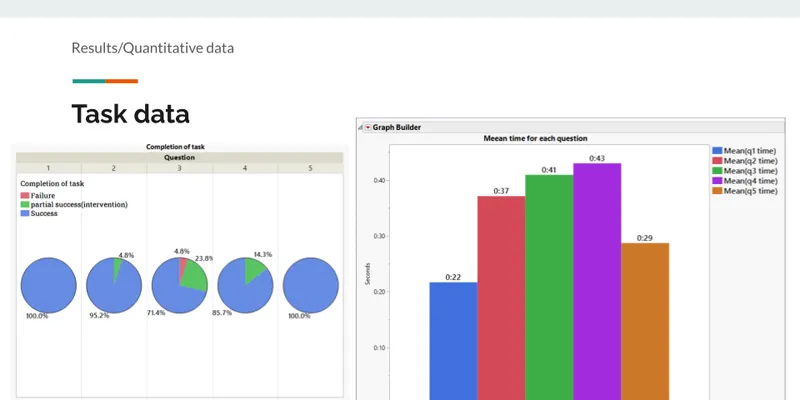Click the question 5 column header
Image resolution: width=800 pixels, height=400 pixels.
coord(310,168)
